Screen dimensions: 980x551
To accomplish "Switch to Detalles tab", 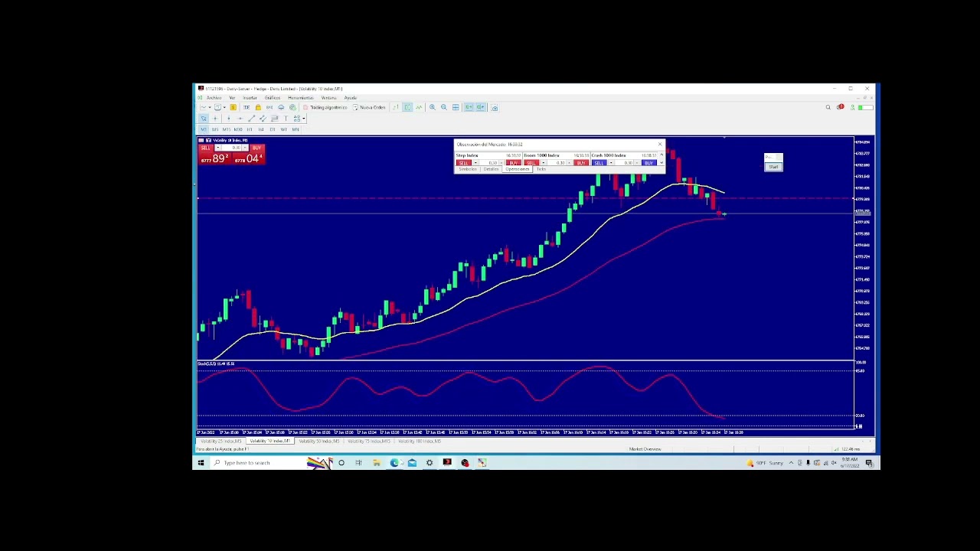I will coord(491,169).
